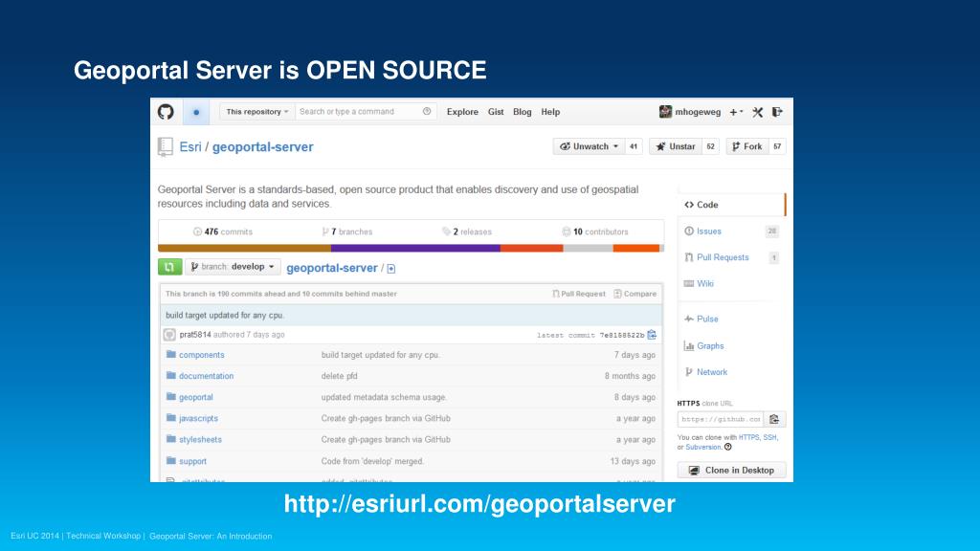Copy latest commit SHA clipboard icon

coord(652,335)
